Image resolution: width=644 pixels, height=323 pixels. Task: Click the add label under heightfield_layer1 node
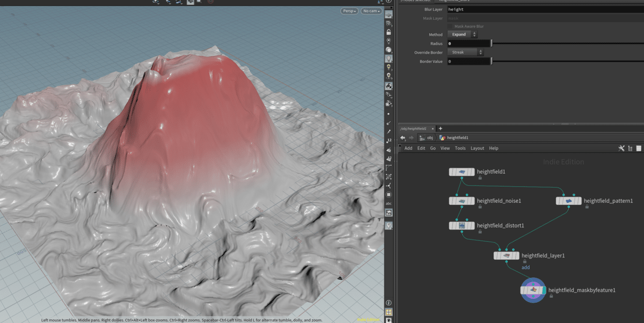click(525, 267)
